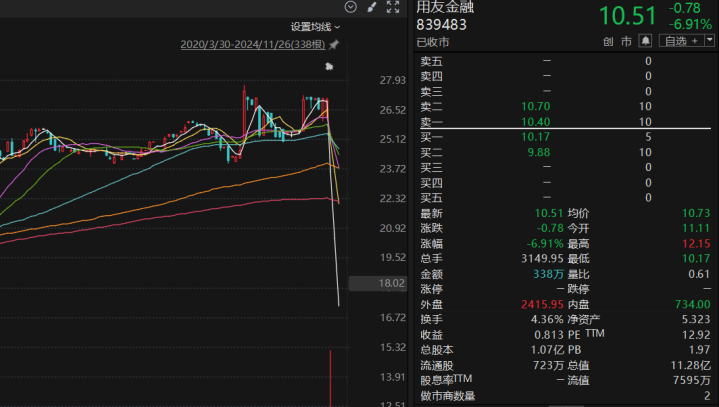
Task: Click the 市 tag label
Action: (x=626, y=42)
